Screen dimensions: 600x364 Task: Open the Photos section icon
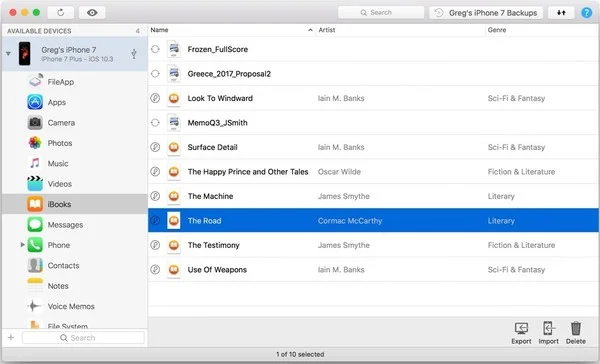pyautogui.click(x=35, y=143)
